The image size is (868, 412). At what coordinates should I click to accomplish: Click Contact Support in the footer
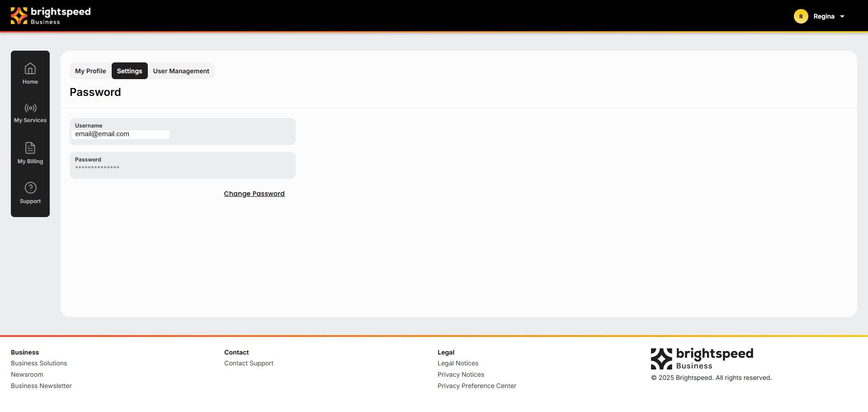pyautogui.click(x=249, y=363)
